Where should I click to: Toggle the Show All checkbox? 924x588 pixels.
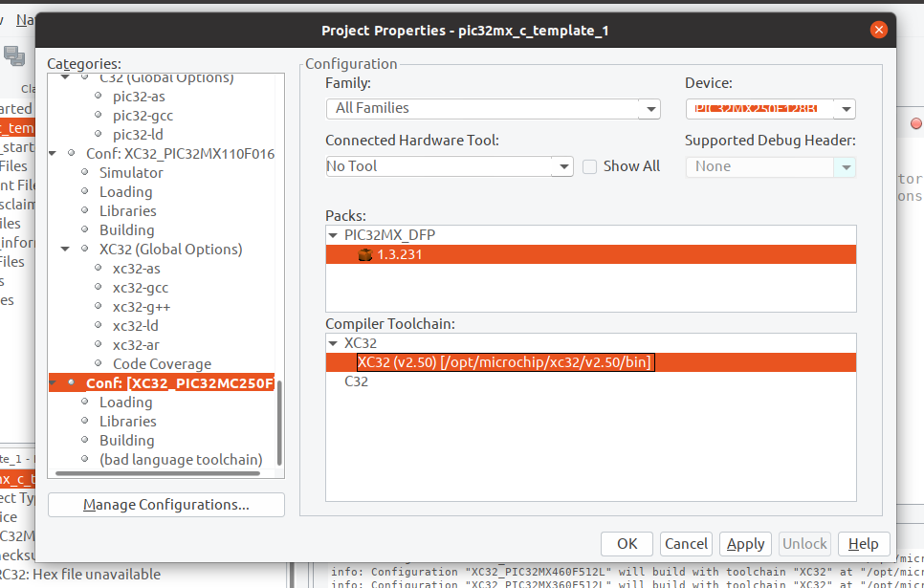tap(589, 166)
